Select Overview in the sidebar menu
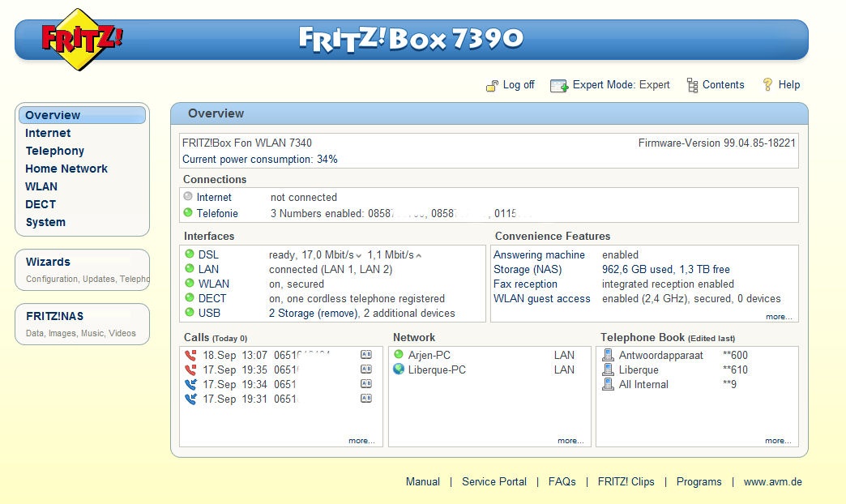 [82, 115]
